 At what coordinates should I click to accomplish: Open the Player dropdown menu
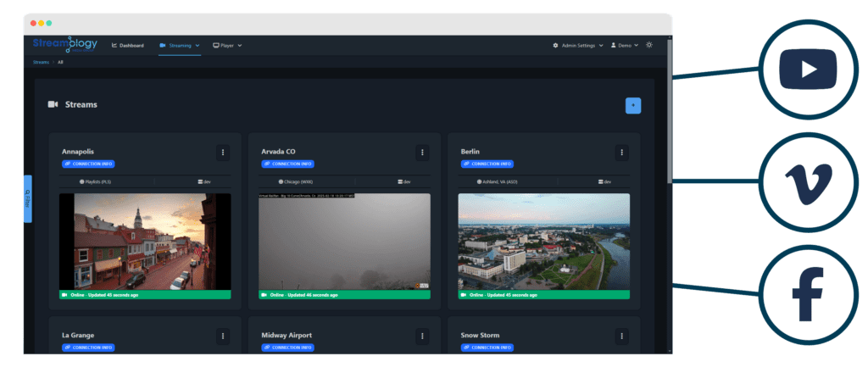(227, 45)
